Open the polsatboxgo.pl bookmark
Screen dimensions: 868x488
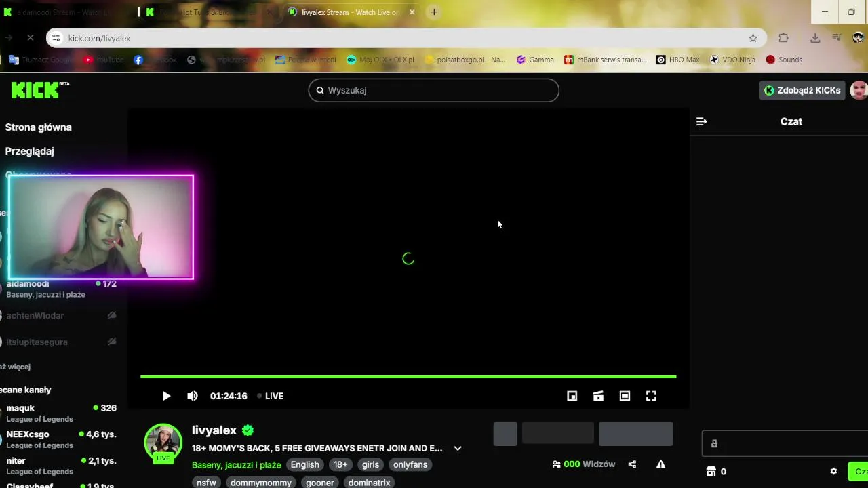coord(465,60)
